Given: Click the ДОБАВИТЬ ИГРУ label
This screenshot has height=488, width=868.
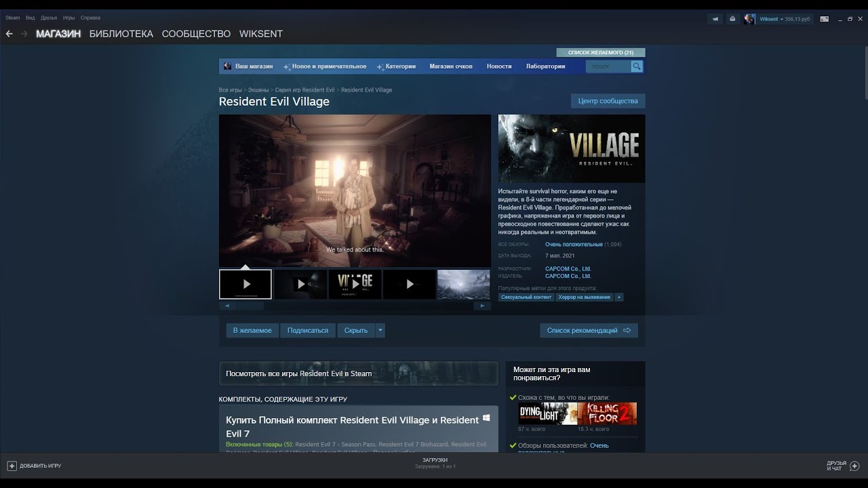Looking at the screenshot, I should click(41, 466).
